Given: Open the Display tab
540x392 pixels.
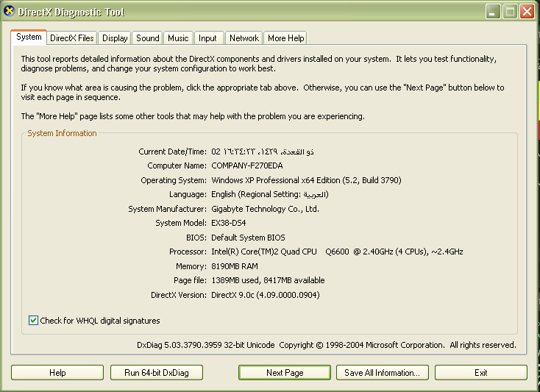Looking at the screenshot, I should point(115,38).
